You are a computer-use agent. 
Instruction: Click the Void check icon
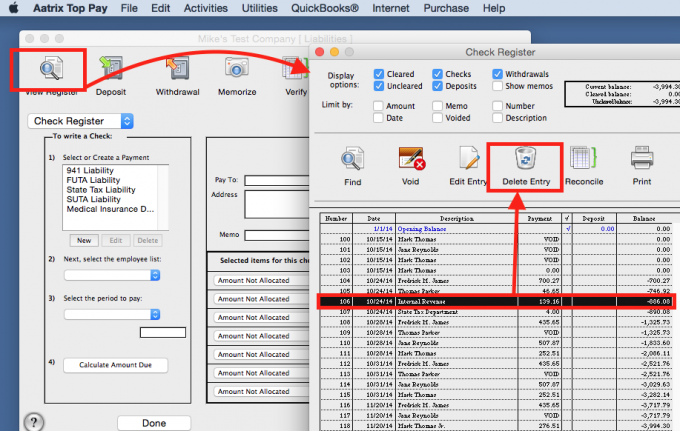(x=411, y=159)
